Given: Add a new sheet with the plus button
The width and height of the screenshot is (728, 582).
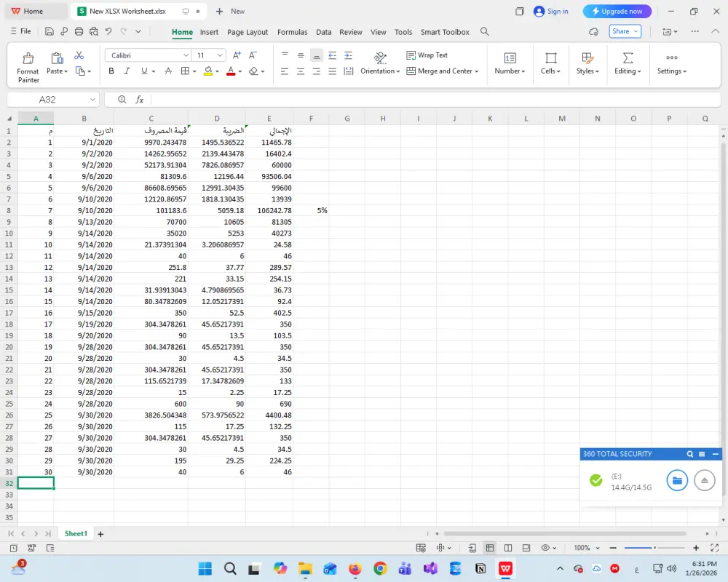Looking at the screenshot, I should 100,533.
